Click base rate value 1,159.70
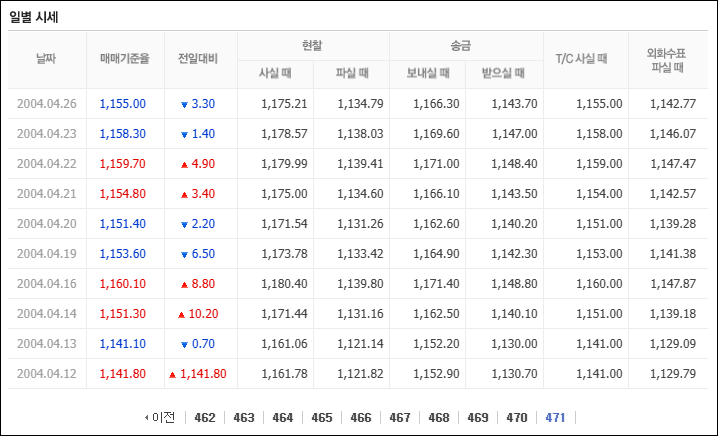The image size is (718, 436). (x=123, y=164)
